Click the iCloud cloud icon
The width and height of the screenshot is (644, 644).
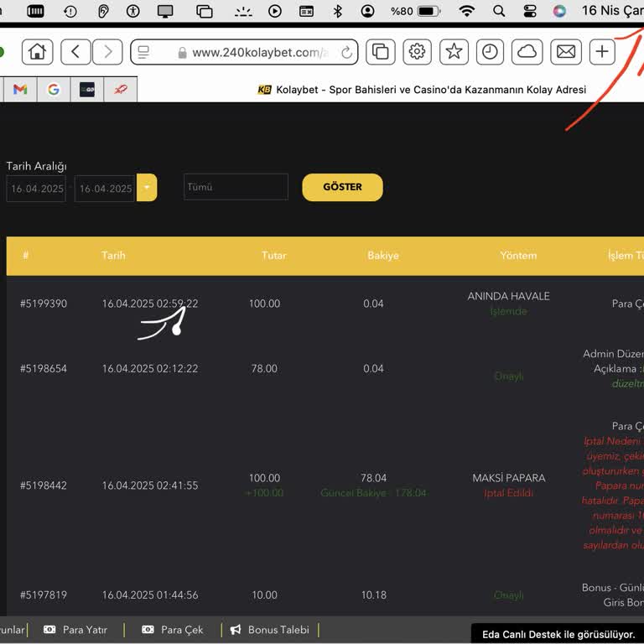coord(527,52)
